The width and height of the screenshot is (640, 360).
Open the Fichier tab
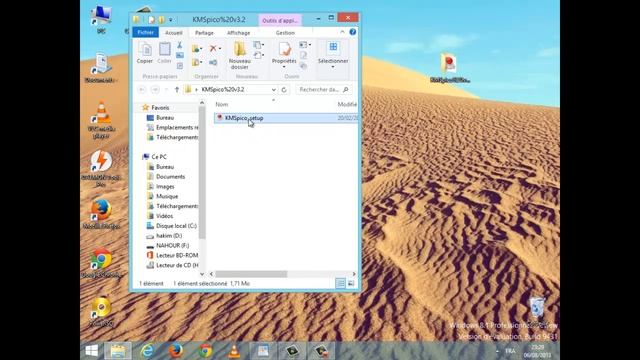[x=145, y=32]
